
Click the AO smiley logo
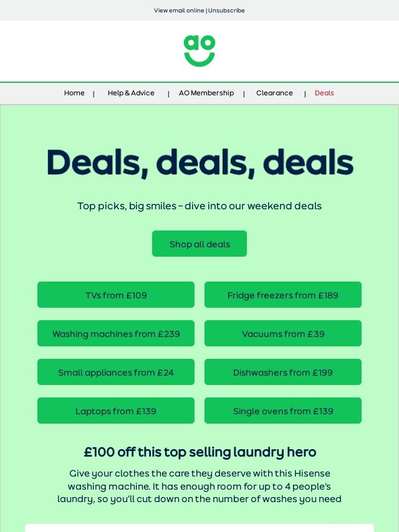click(199, 51)
